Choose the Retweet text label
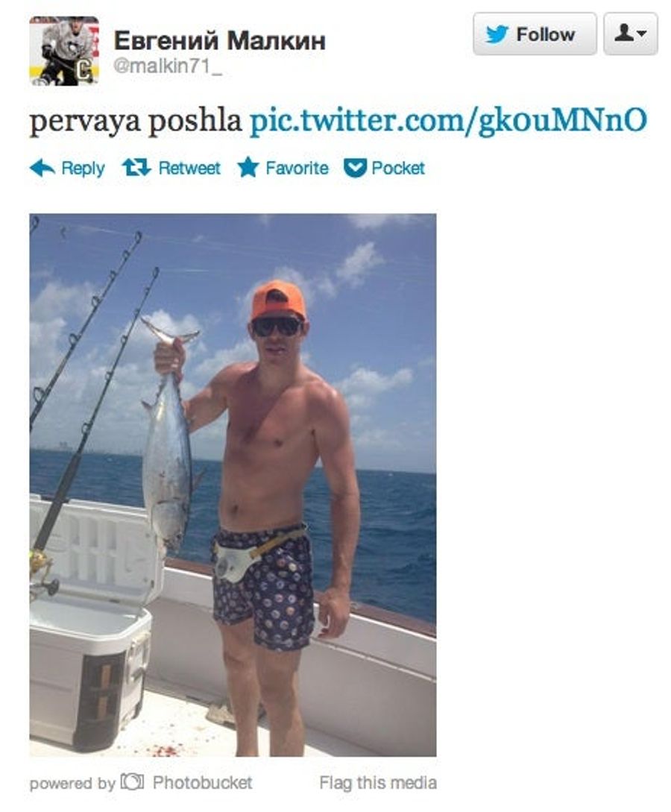 (x=189, y=168)
